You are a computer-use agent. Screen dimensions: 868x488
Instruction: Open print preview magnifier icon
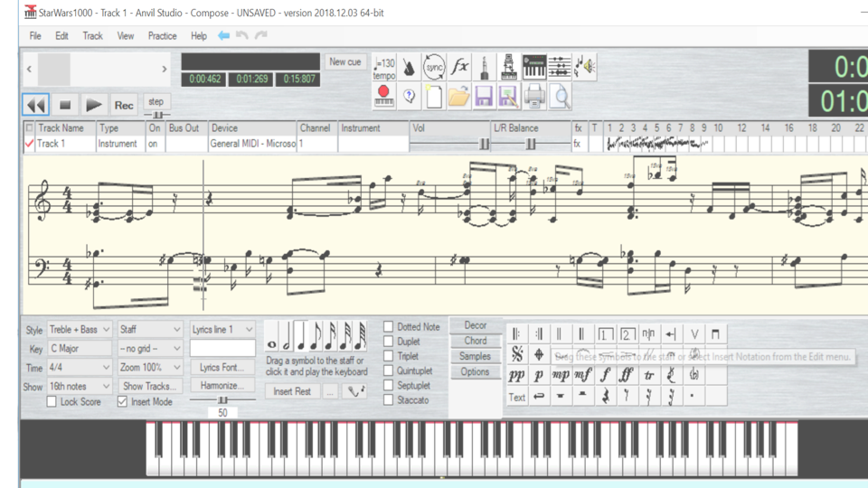[x=560, y=97]
